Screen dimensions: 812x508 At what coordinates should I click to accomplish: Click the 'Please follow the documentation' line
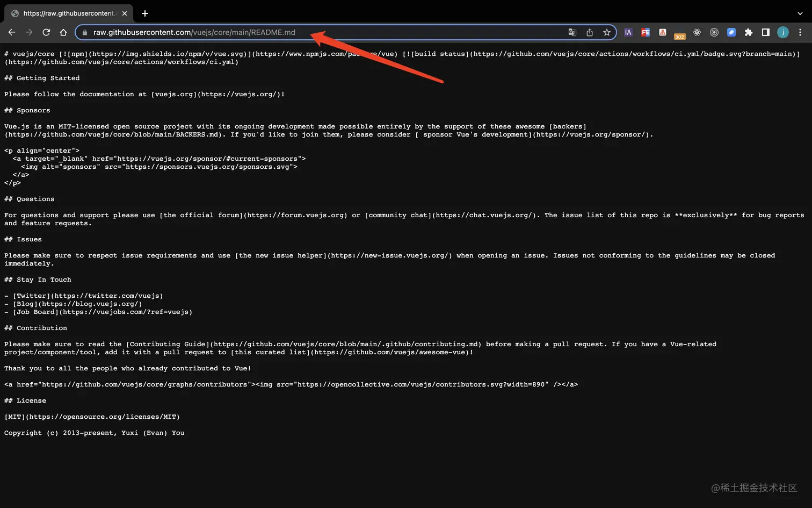(x=144, y=94)
